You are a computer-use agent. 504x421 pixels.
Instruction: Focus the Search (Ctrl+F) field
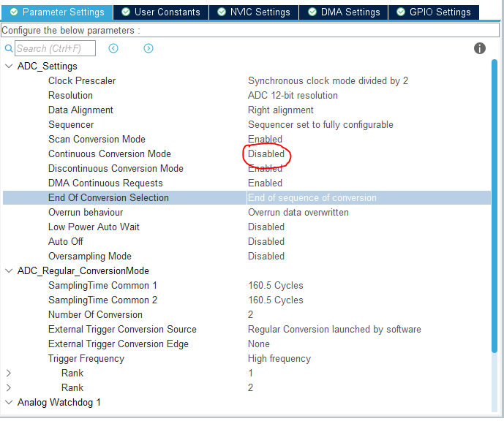(x=55, y=48)
